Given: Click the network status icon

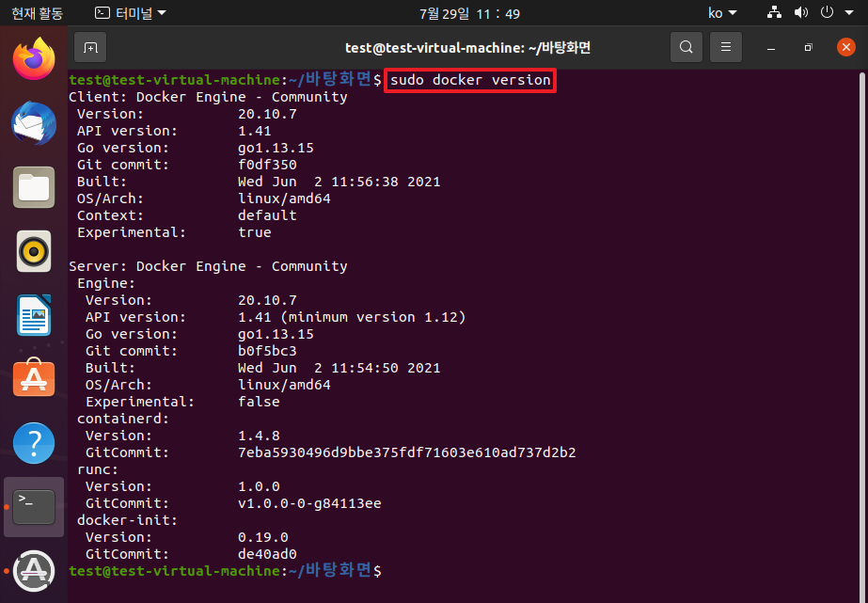Looking at the screenshot, I should click(774, 12).
